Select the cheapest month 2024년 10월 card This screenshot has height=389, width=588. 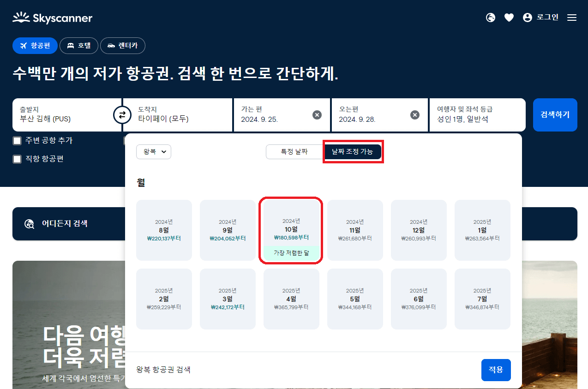291,230
